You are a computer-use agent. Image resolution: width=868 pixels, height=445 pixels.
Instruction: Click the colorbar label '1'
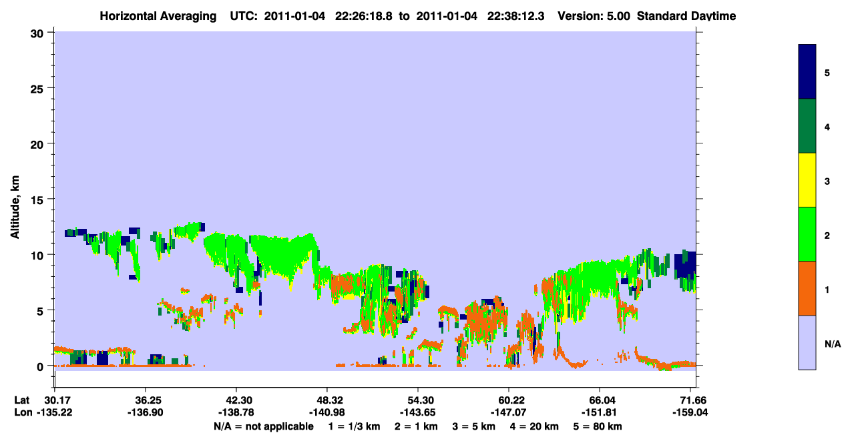click(x=827, y=290)
